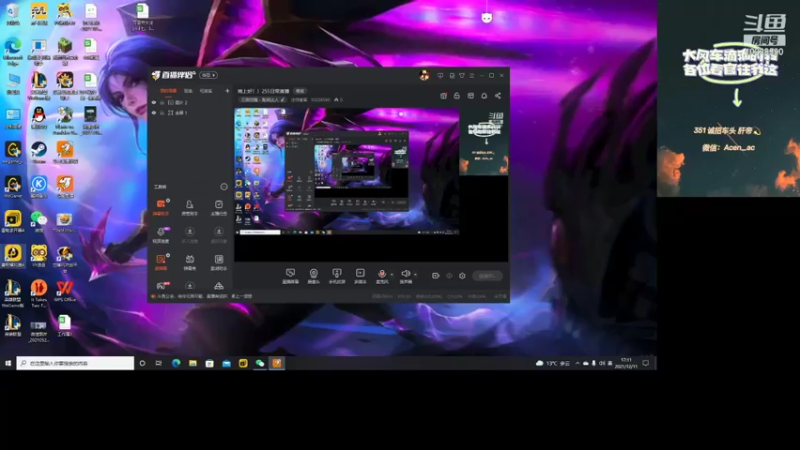Open the person-silhouette tool in toolbox
800x450 pixels.
click(x=189, y=207)
